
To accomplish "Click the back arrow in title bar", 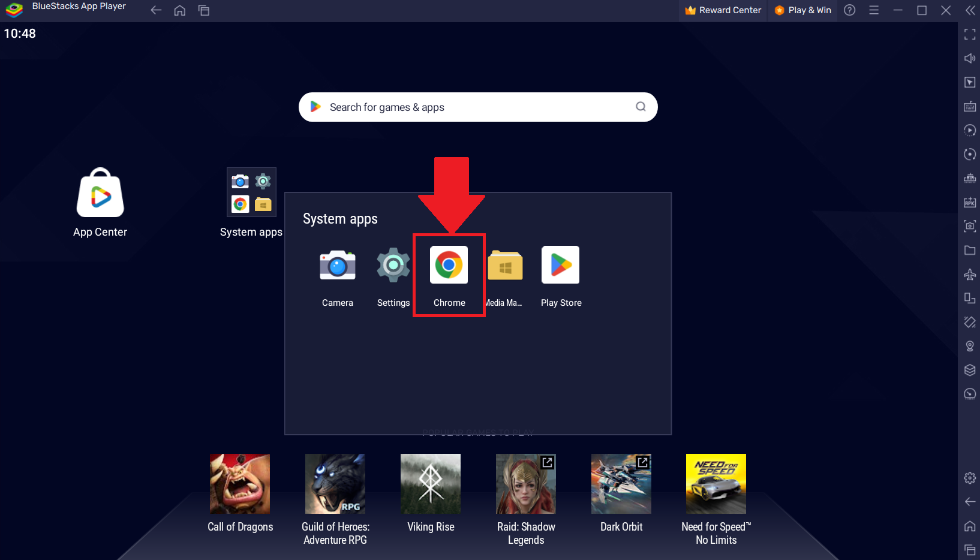I will [x=156, y=10].
